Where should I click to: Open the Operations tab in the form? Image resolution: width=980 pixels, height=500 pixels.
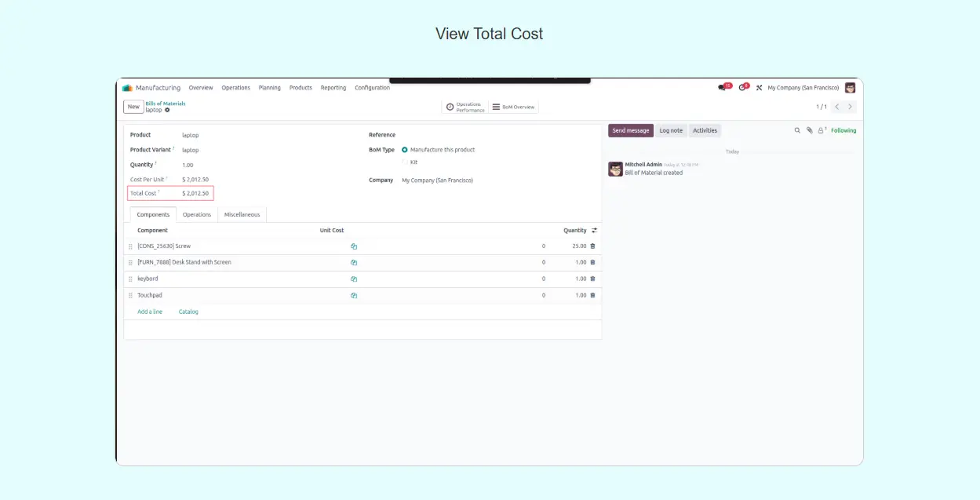(197, 215)
